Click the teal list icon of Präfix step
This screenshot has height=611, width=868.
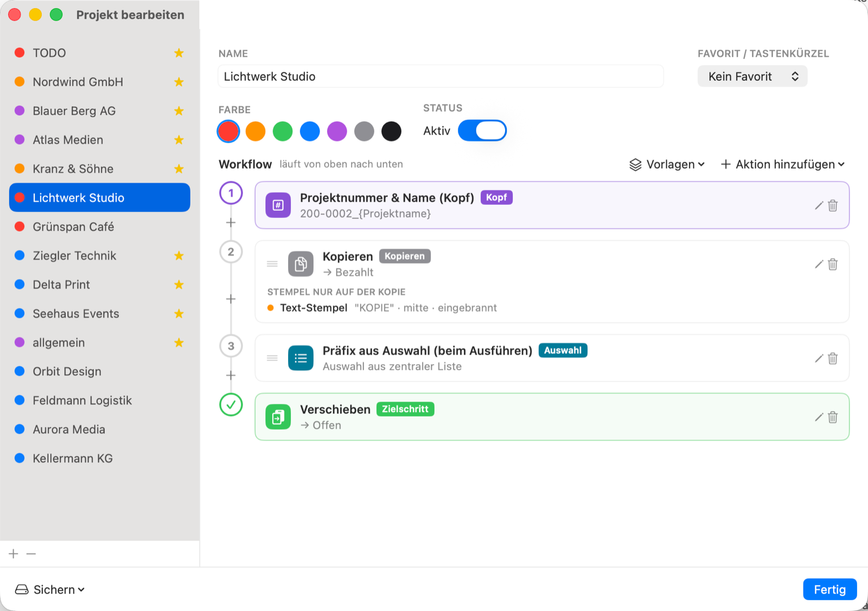point(301,358)
